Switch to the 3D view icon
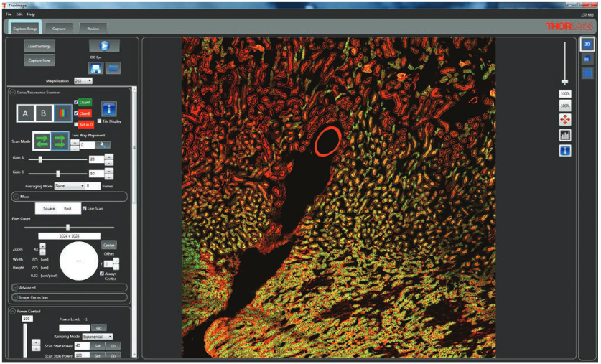Screen dimensions: 601x364 point(587,58)
